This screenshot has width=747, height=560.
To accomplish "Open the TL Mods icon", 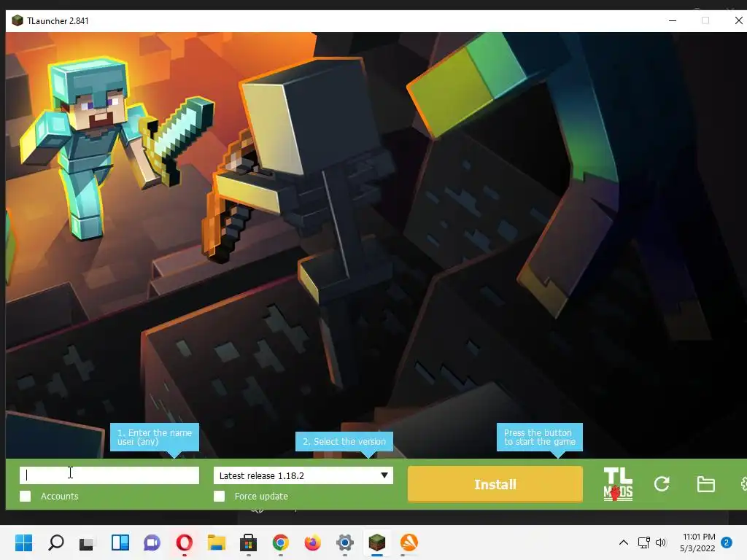I will 618,484.
